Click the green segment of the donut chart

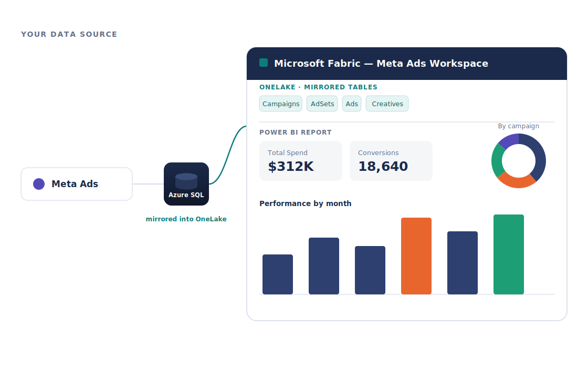click(x=497, y=161)
